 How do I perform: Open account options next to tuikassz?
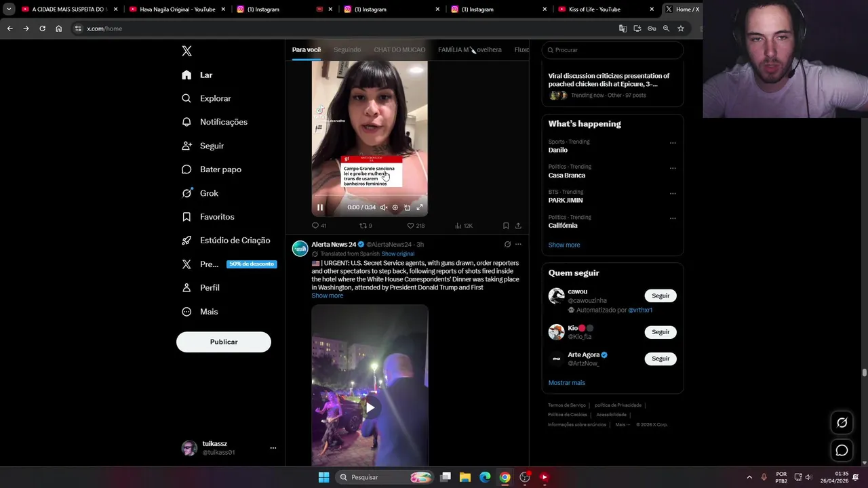[273, 448]
